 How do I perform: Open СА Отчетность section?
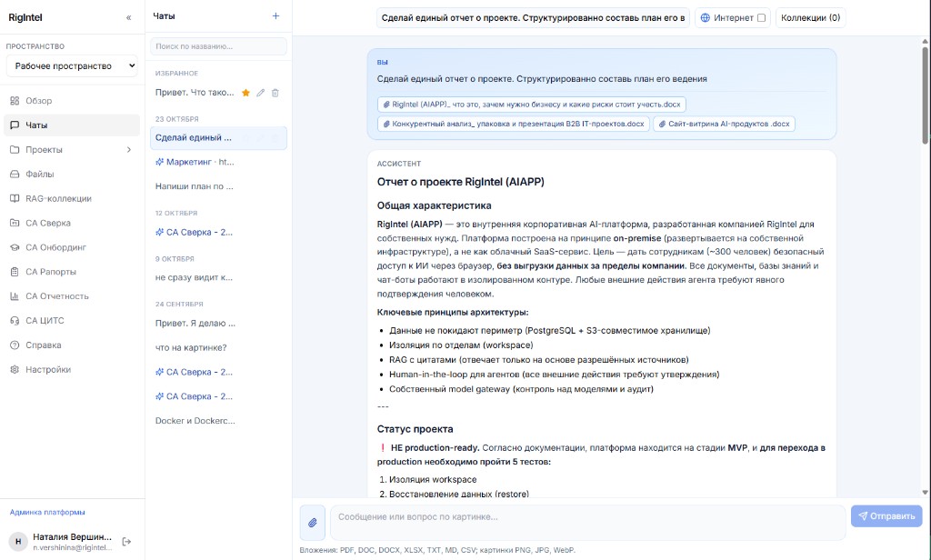[72, 295]
